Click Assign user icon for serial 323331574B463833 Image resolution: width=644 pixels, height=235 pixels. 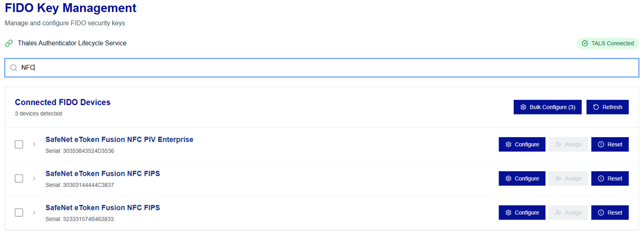558,213
